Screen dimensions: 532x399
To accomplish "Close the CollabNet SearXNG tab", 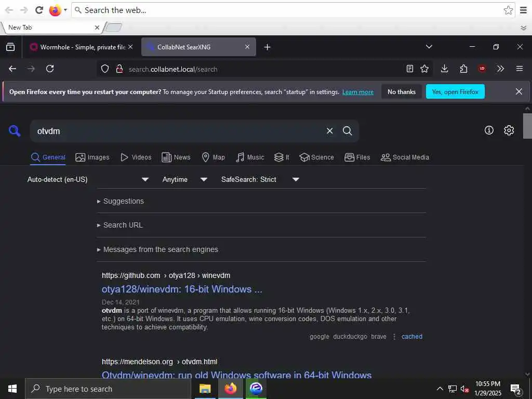I will [247, 47].
